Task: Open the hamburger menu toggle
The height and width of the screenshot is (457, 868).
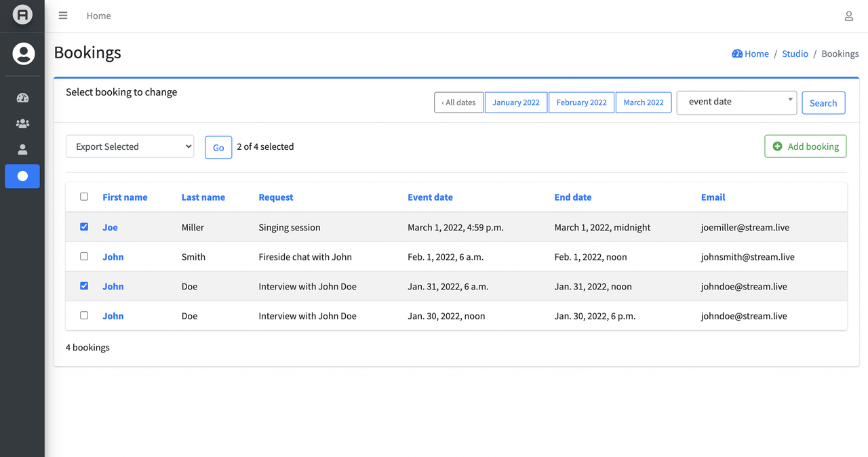Action: point(63,16)
